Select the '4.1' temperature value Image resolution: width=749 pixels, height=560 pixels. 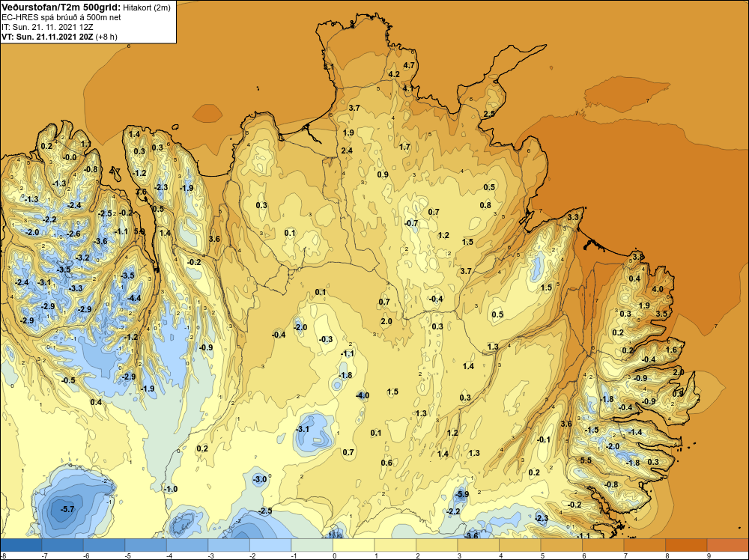[x=408, y=88]
